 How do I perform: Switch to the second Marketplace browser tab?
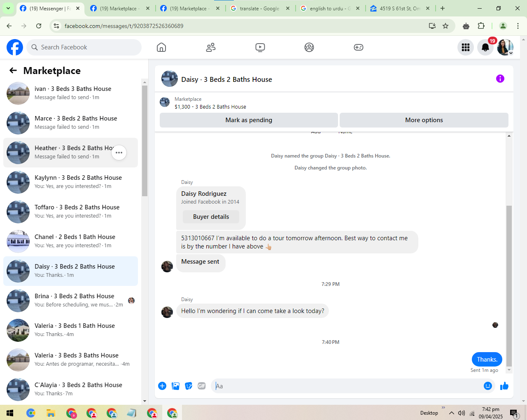[190, 8]
